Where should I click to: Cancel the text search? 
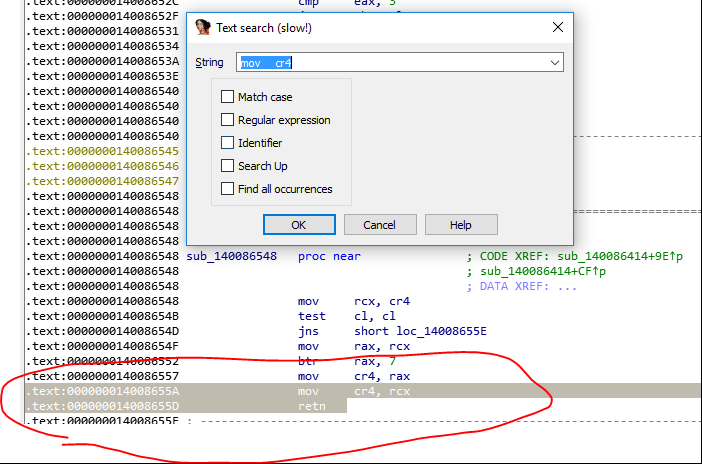[x=380, y=225]
